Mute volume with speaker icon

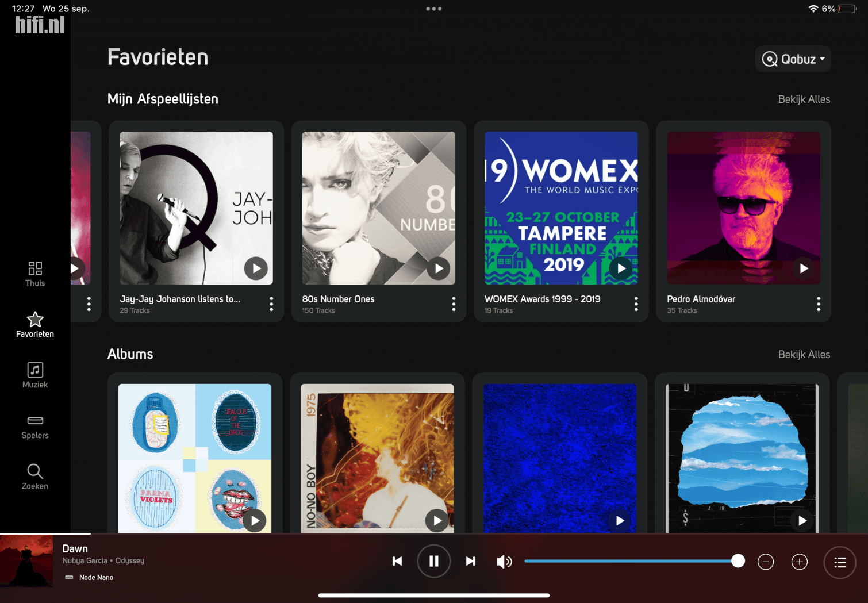pos(504,562)
